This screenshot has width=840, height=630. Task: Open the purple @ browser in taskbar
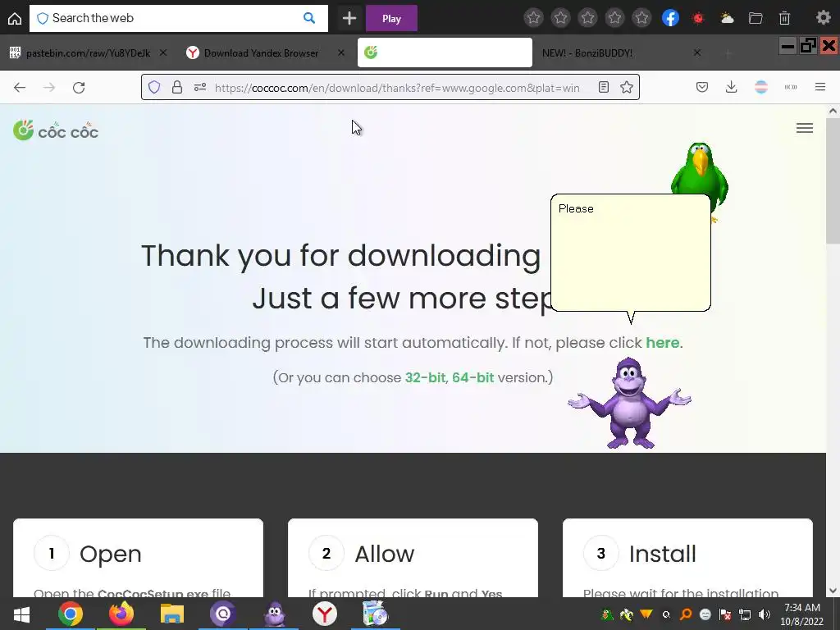pos(222,614)
